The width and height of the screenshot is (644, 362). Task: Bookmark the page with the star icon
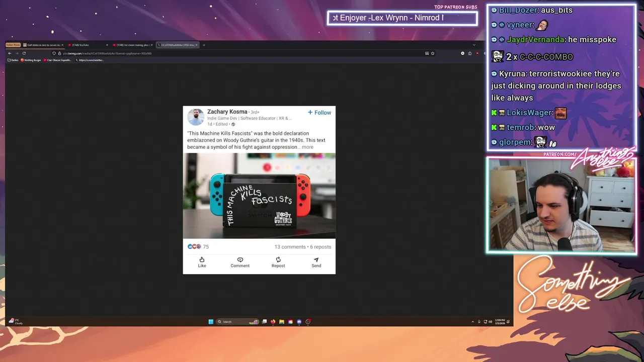[433, 53]
